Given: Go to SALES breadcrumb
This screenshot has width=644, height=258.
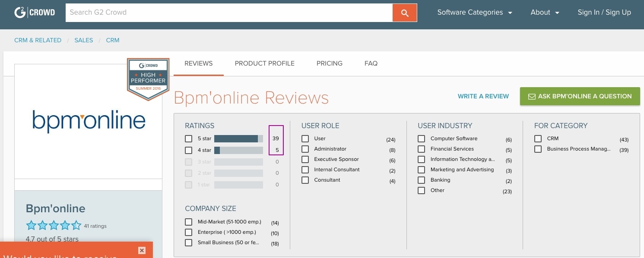Looking at the screenshot, I should pyautogui.click(x=84, y=40).
